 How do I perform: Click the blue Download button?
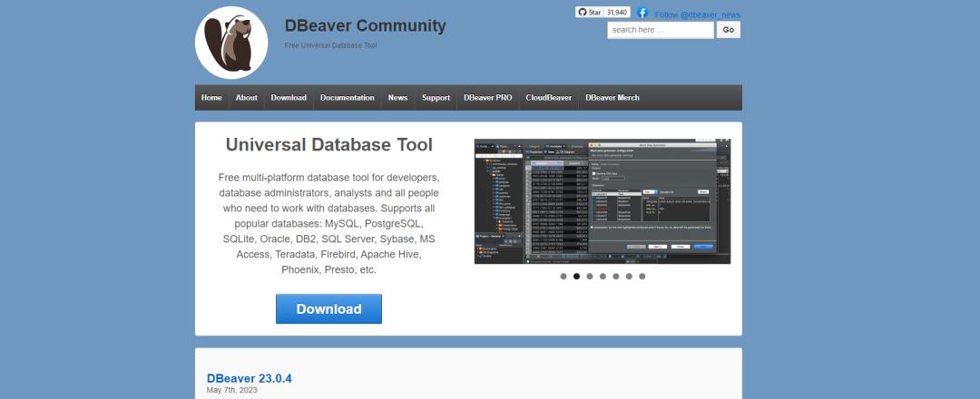coord(328,309)
